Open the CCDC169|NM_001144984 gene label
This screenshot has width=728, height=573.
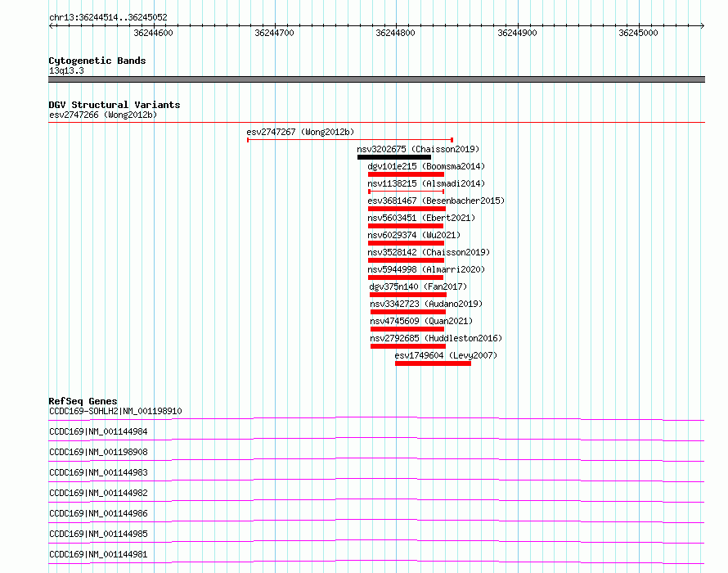[x=98, y=431]
